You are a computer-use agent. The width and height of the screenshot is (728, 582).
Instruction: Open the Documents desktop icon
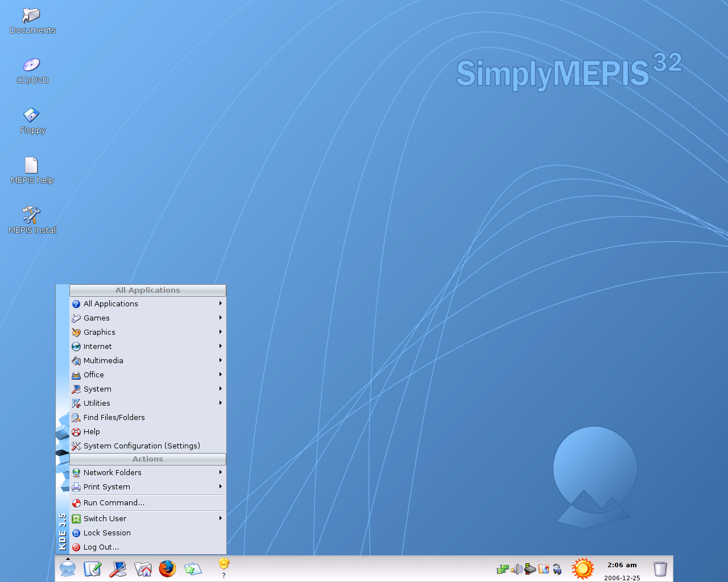[32, 21]
